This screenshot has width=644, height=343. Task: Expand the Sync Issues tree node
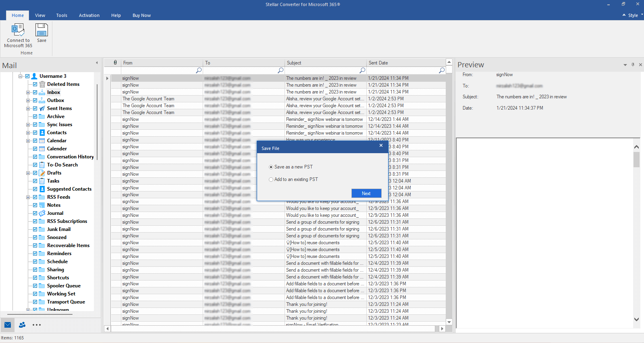(x=28, y=125)
